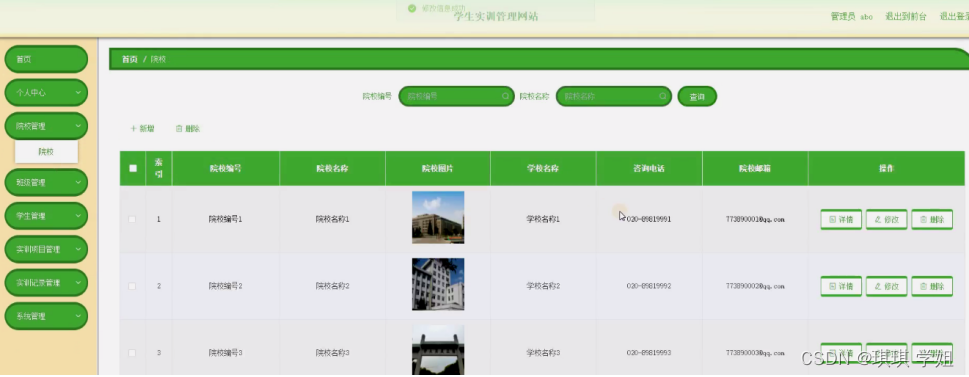Click 修改 edit button for 院校编号2
This screenshot has width=969, height=377.
pos(886,286)
